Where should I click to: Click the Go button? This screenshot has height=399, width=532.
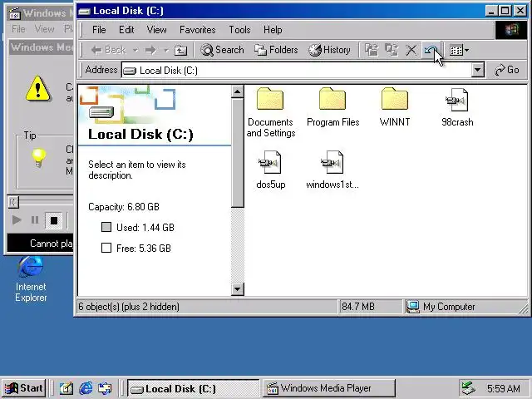pos(506,70)
